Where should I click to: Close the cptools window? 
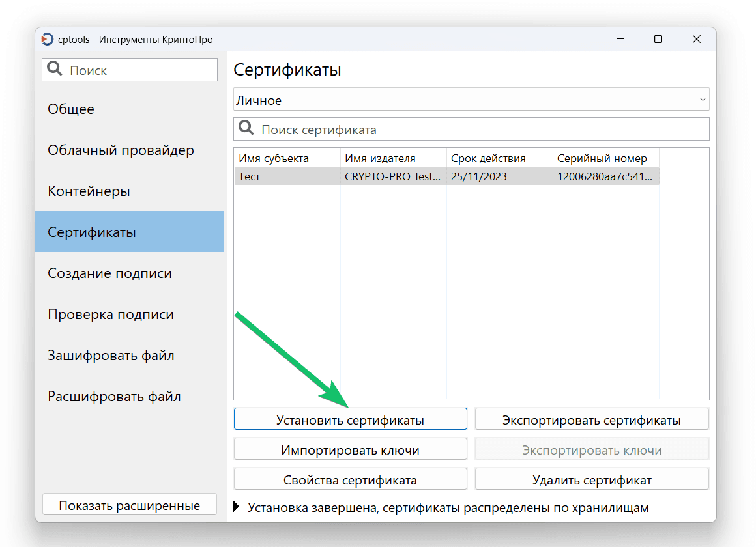(x=696, y=39)
